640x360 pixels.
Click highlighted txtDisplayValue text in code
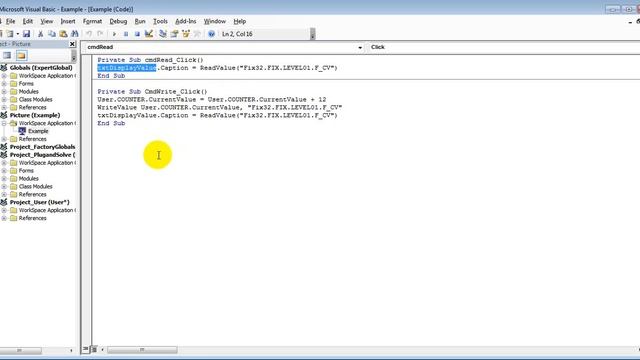[x=127, y=68]
